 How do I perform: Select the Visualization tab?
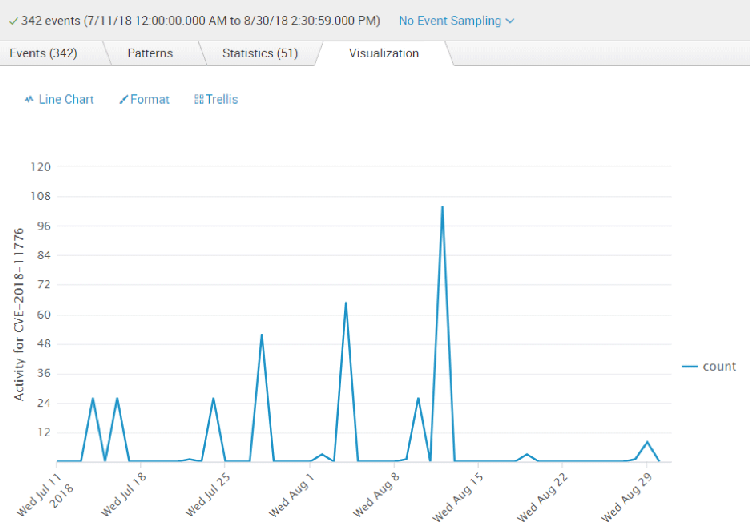click(383, 53)
